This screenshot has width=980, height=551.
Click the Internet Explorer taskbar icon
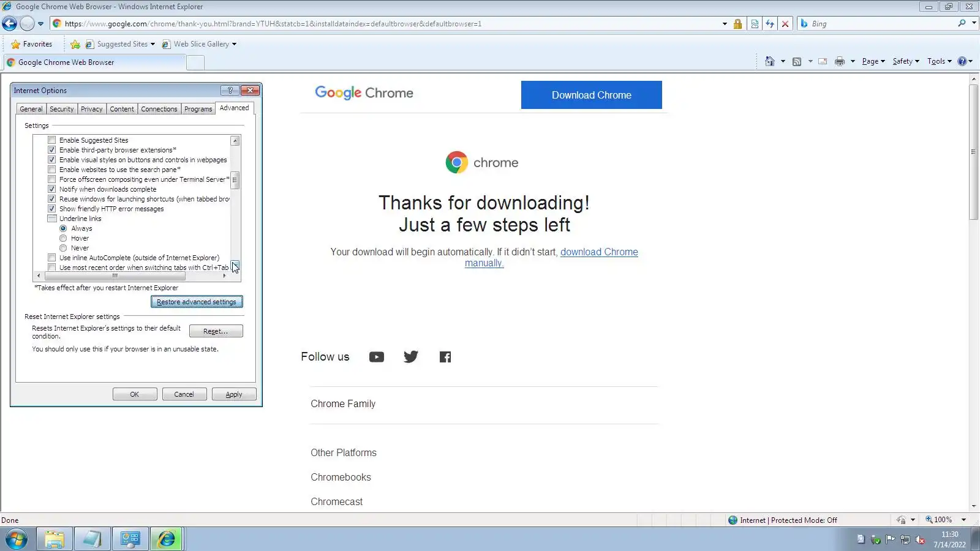[x=166, y=539]
